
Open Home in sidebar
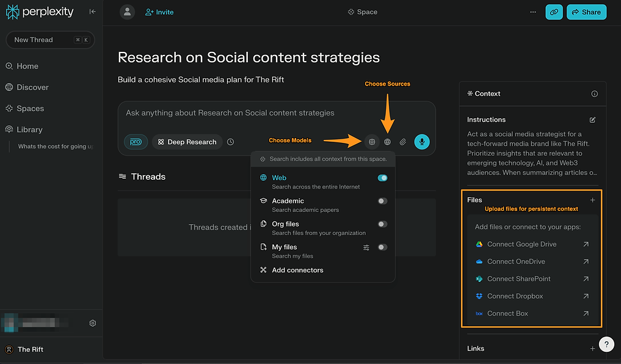click(x=22, y=66)
